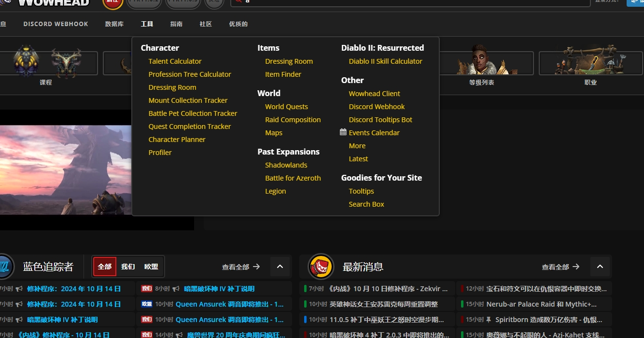Open Battle Pet Collection Tracker
644x338 pixels.
[x=193, y=113]
